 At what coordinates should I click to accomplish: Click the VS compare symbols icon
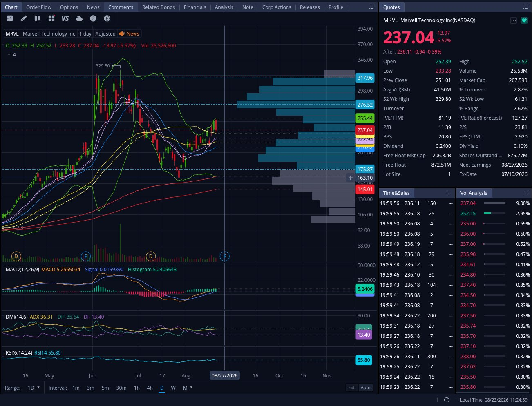tap(65, 18)
